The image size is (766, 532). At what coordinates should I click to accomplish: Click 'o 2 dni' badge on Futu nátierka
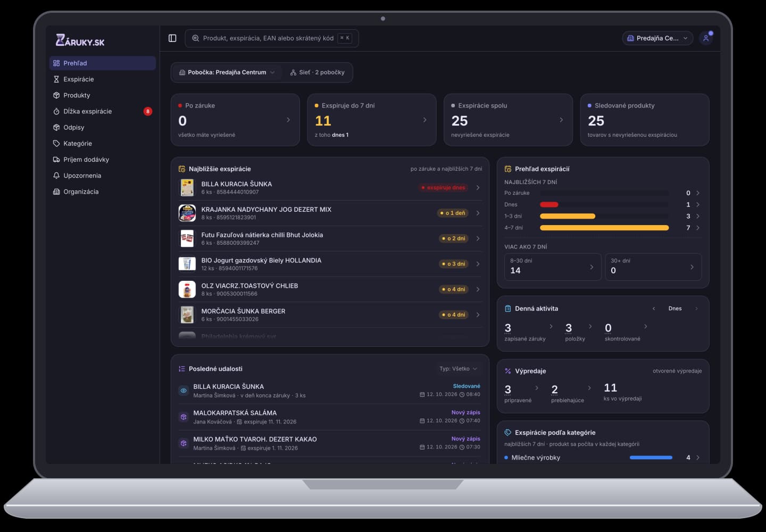pos(453,238)
